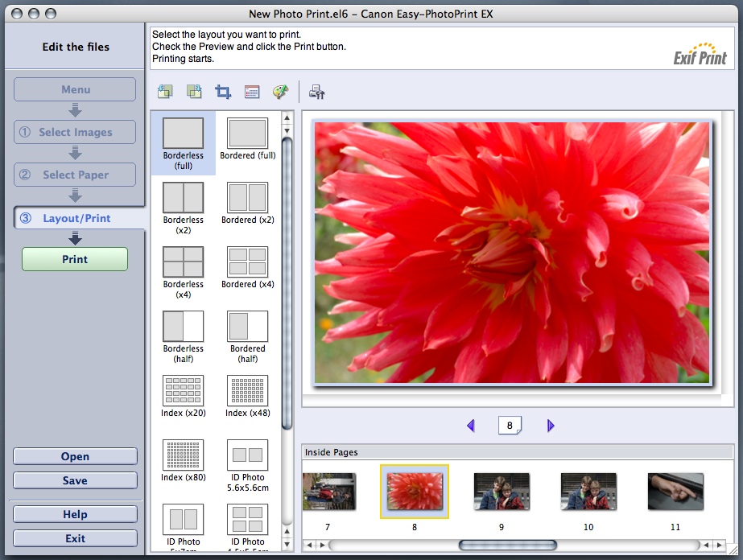
Task: Select thumbnail of page 10
Action: click(588, 492)
